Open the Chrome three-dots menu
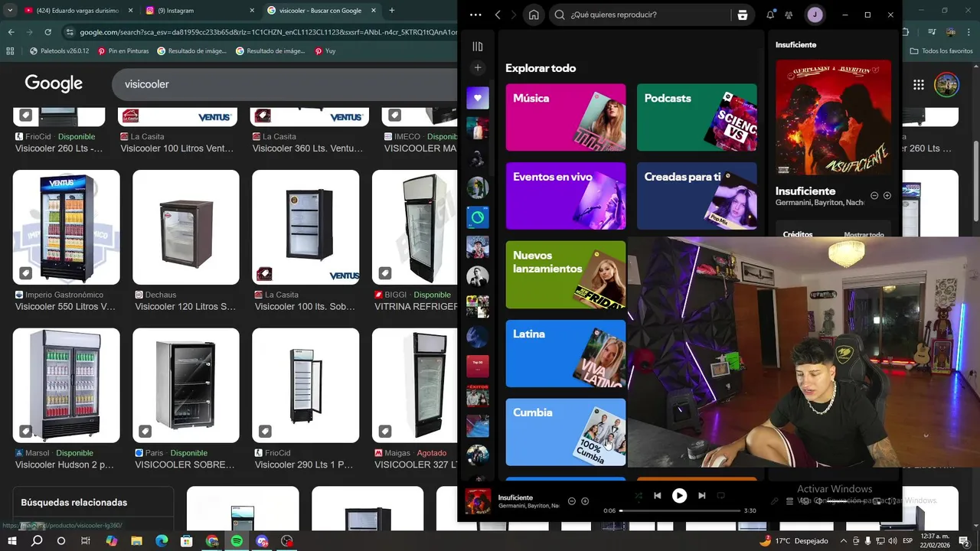 (969, 32)
